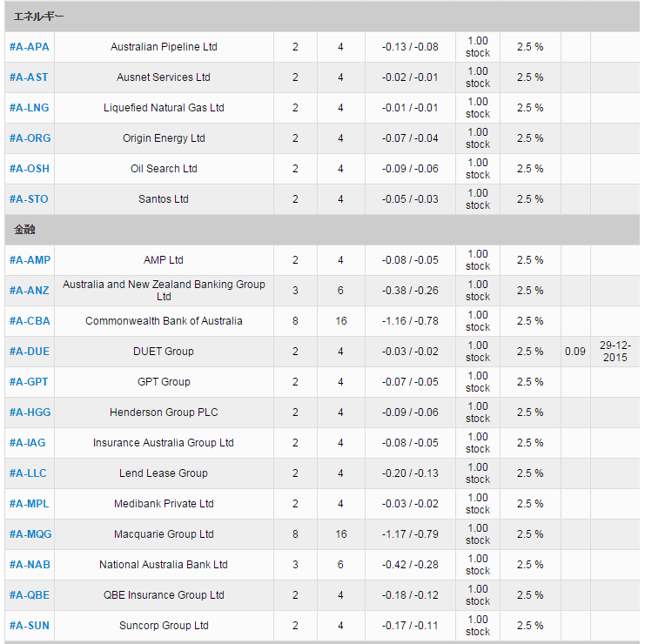Open the #A-GPT symbol link
The width and height of the screenshot is (645, 644).
[x=29, y=382]
